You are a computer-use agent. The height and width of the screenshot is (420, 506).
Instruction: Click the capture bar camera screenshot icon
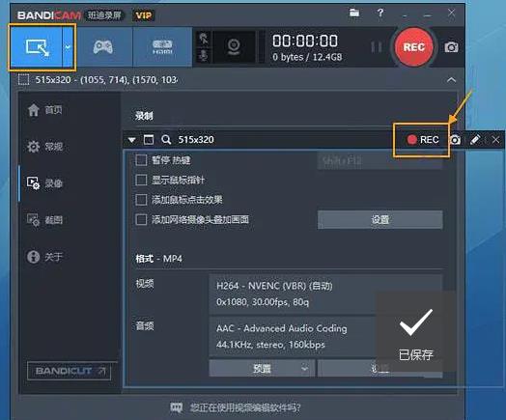455,140
